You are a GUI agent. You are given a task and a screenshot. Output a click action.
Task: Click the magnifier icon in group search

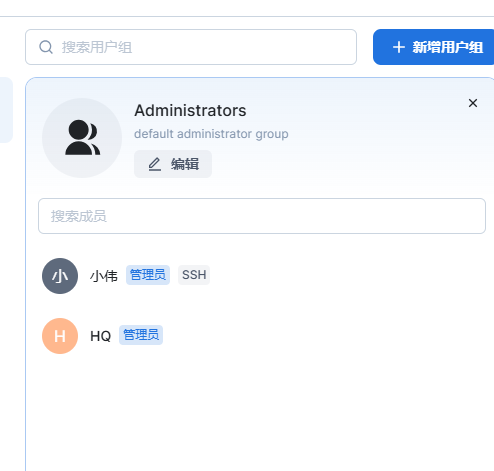point(46,47)
